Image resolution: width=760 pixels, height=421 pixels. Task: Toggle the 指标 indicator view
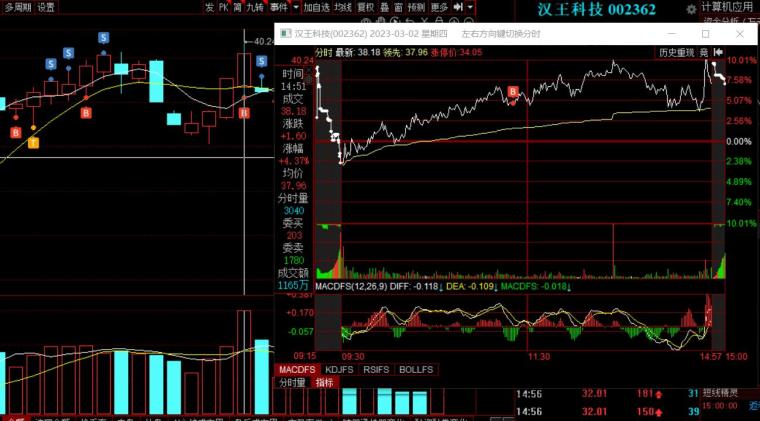coord(325,382)
